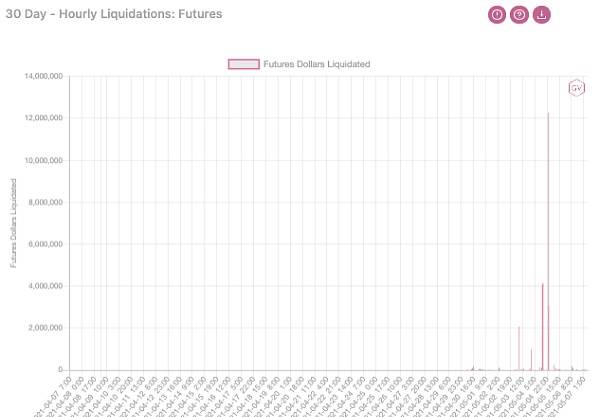
Task: Click the 14,000,000 y-axis label
Action: (44, 76)
